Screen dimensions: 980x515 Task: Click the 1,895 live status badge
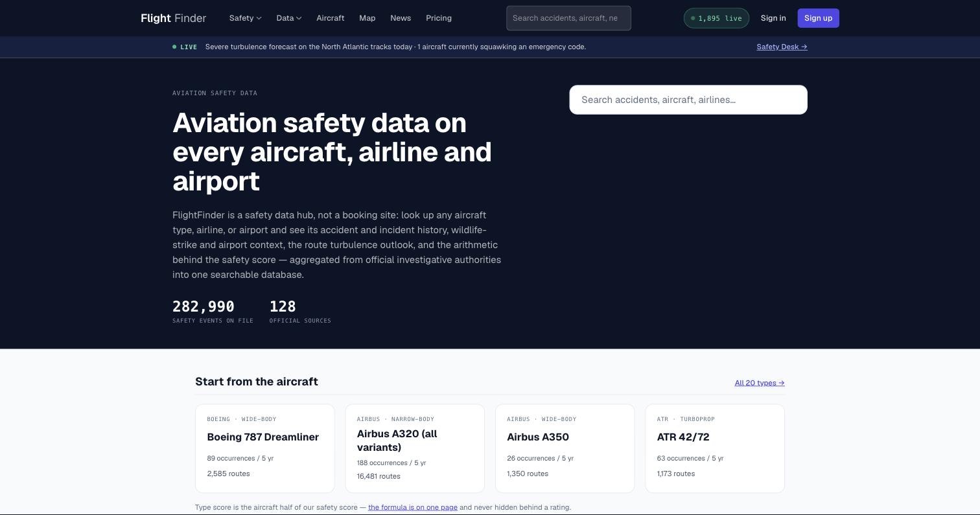tap(716, 18)
